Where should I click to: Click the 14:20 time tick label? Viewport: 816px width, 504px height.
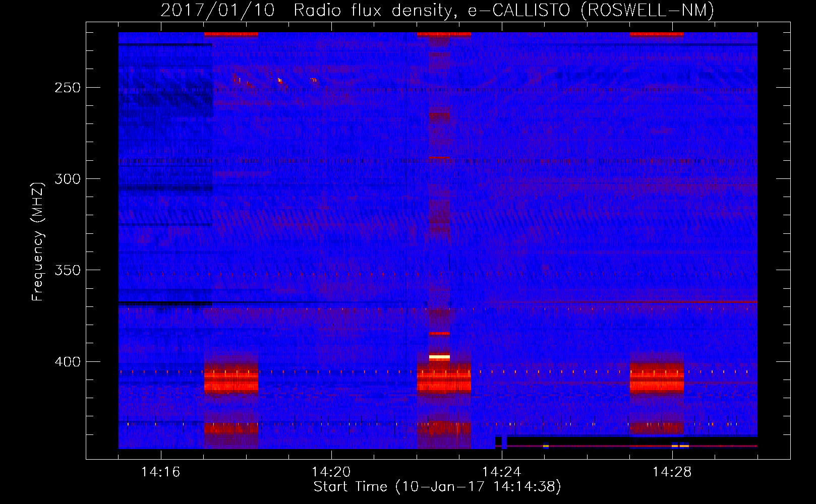pos(331,472)
